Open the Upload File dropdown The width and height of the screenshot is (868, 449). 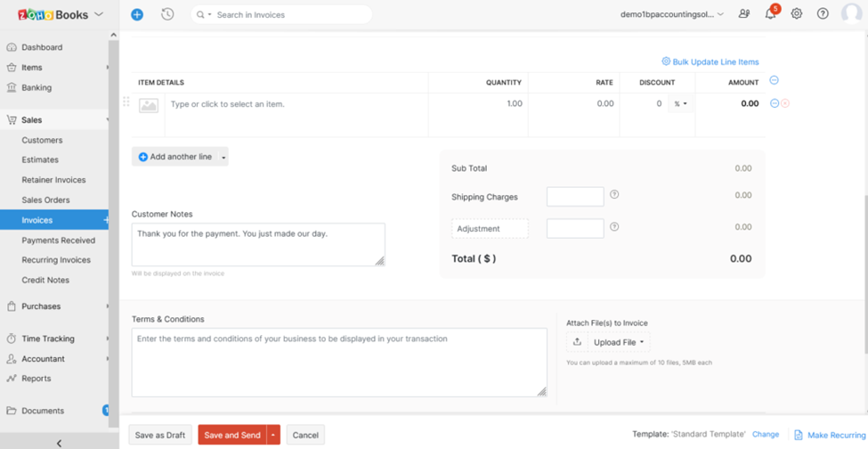[x=619, y=342]
